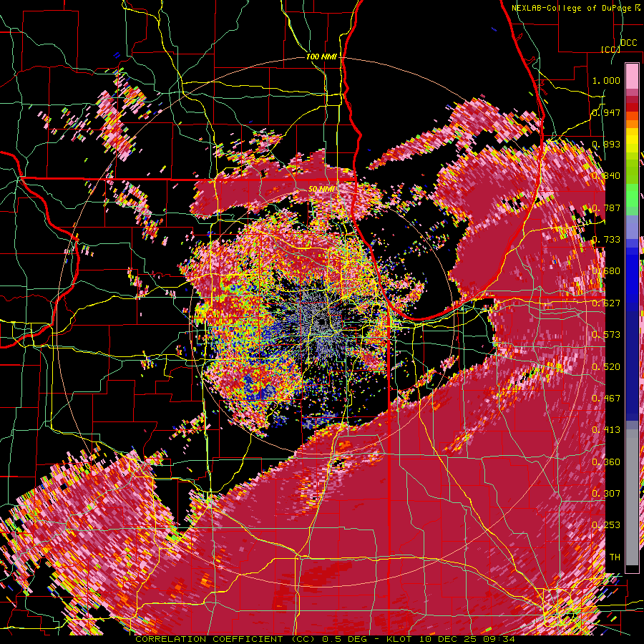
Task: Click the KLOT station identifier in the caption
Action: pos(401,639)
